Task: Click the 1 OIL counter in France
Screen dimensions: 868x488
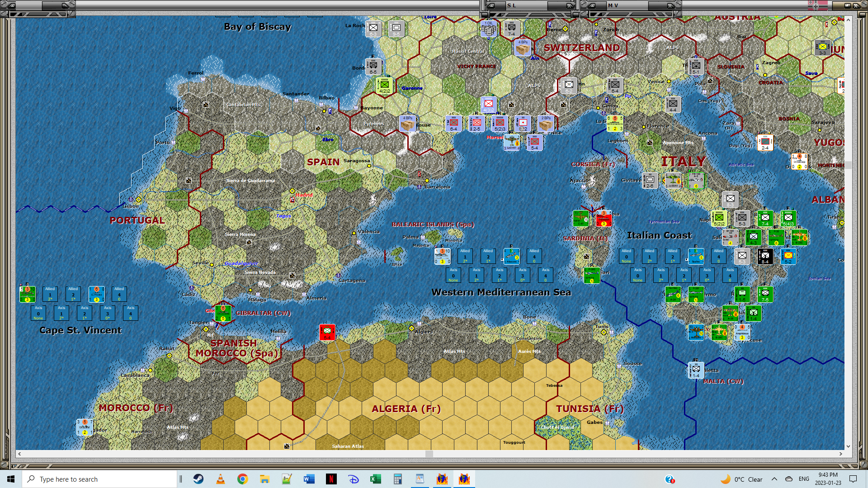Action: pyautogui.click(x=488, y=28)
